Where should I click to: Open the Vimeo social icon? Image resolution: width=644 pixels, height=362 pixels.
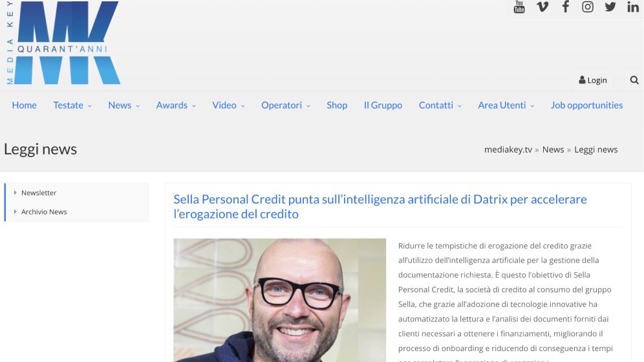pos(542,6)
